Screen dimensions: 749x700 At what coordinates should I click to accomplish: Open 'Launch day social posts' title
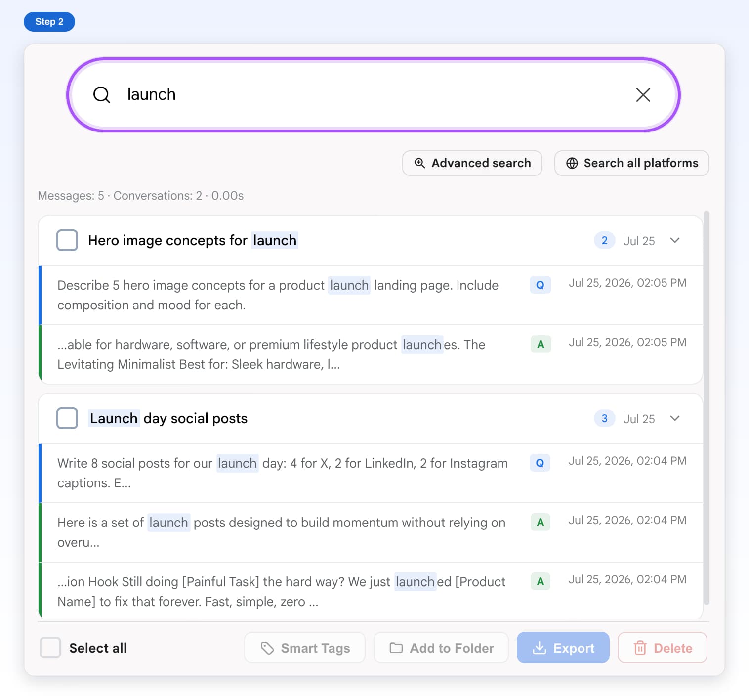pyautogui.click(x=168, y=418)
